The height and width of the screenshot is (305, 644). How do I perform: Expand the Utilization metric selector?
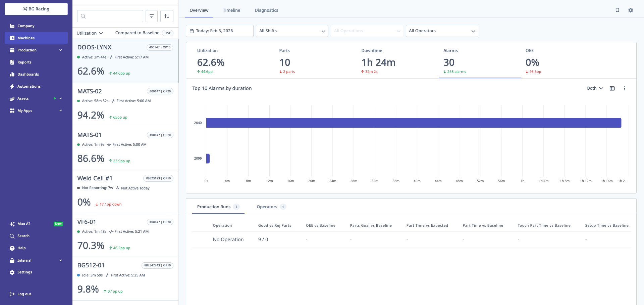[90, 33]
